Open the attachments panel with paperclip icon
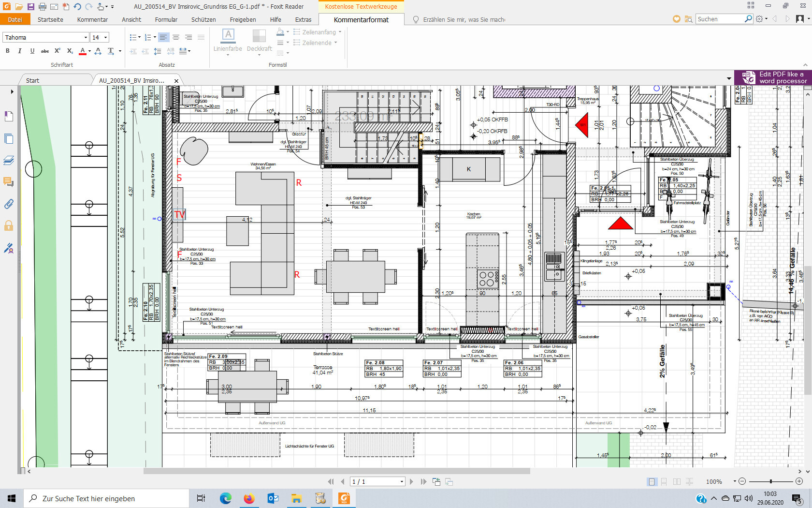 coord(9,204)
